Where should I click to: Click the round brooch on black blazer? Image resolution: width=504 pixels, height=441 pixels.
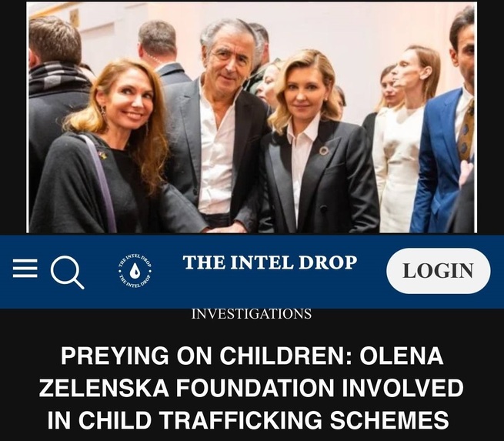click(324, 151)
